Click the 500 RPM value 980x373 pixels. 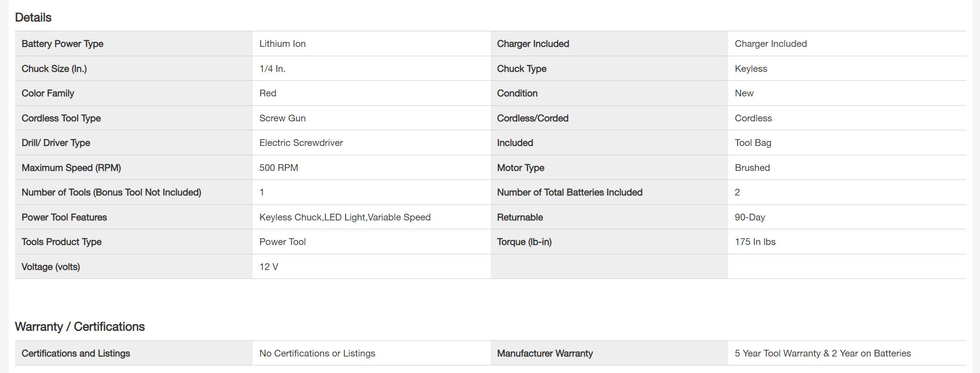click(x=279, y=168)
